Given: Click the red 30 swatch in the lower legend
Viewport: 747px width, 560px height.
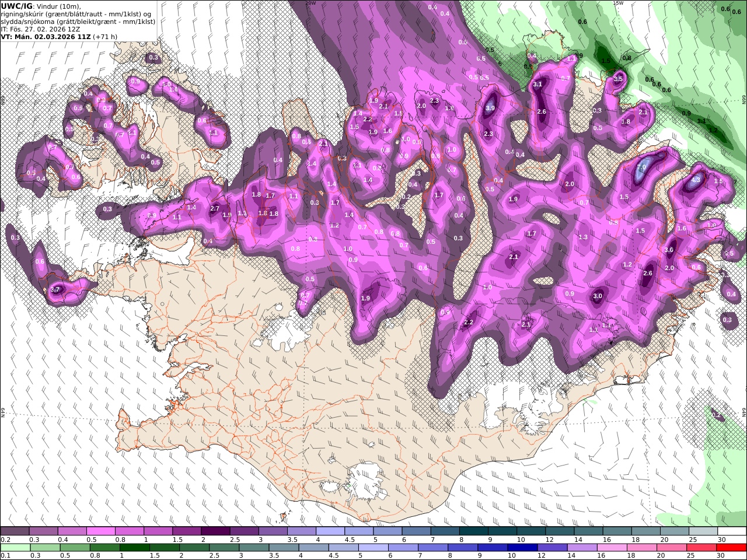Looking at the screenshot, I should tap(731, 547).
